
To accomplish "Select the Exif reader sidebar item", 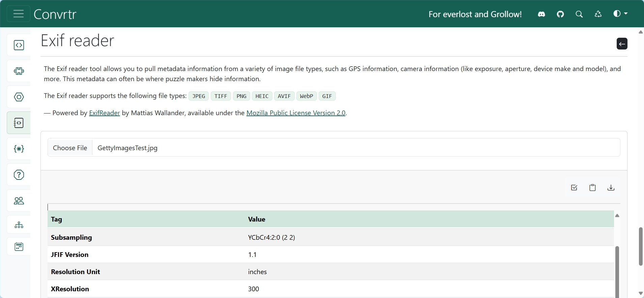I will (x=19, y=123).
